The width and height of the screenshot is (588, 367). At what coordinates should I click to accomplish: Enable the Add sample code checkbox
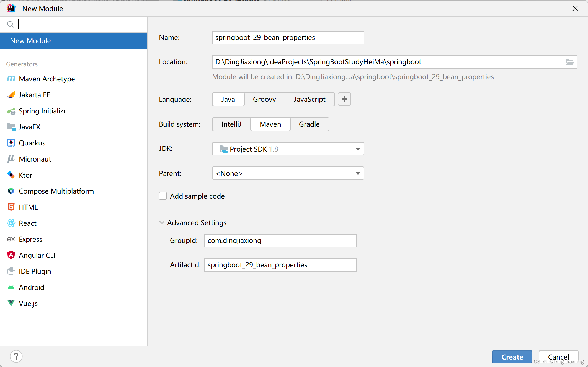pos(163,196)
